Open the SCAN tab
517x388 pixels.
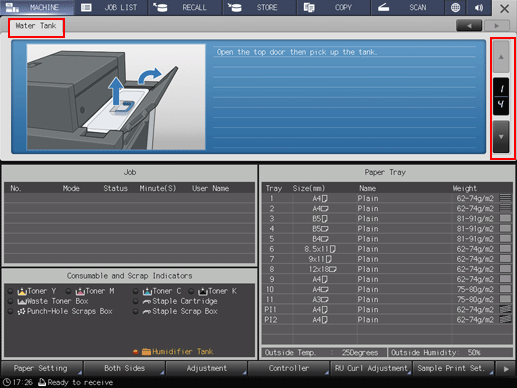[x=408, y=7]
